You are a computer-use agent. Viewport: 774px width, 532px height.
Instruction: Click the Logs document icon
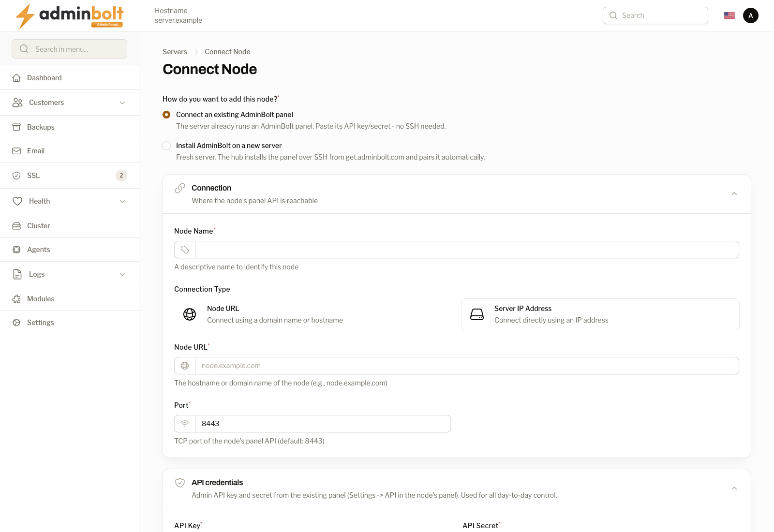coord(17,274)
